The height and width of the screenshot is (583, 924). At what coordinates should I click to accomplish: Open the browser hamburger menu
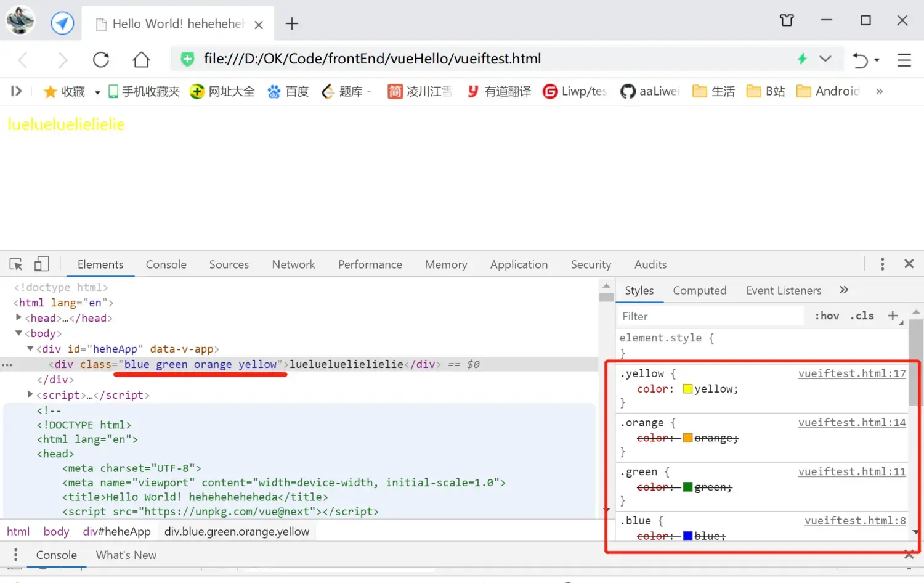[x=904, y=60]
